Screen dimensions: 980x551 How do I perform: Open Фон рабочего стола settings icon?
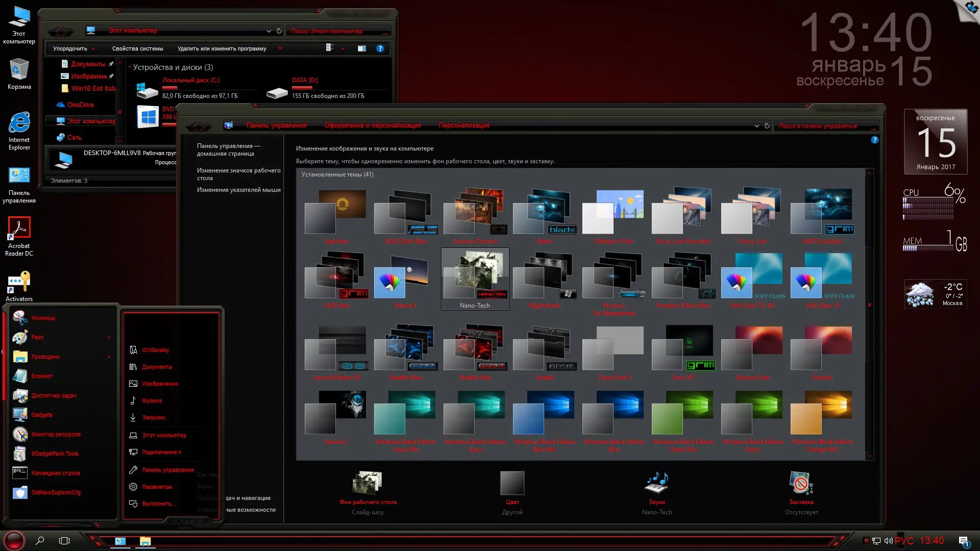tap(367, 483)
